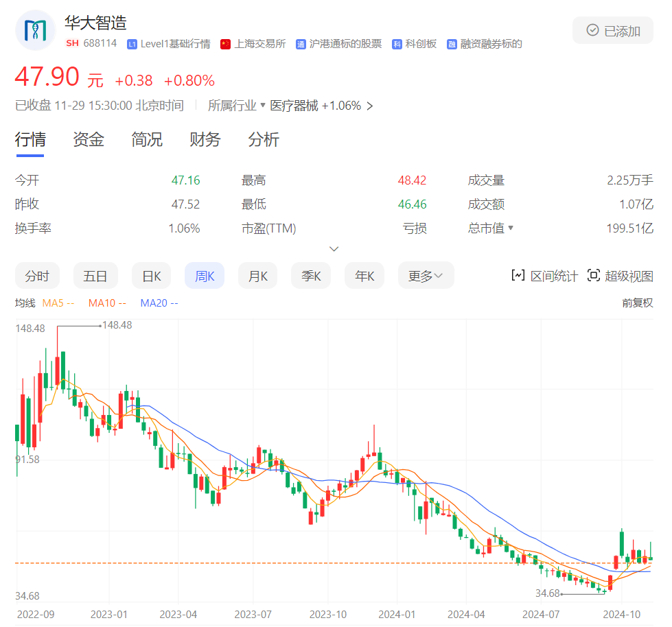The height and width of the screenshot is (627, 672).
Task: Select the 季K chart view
Action: tap(311, 276)
